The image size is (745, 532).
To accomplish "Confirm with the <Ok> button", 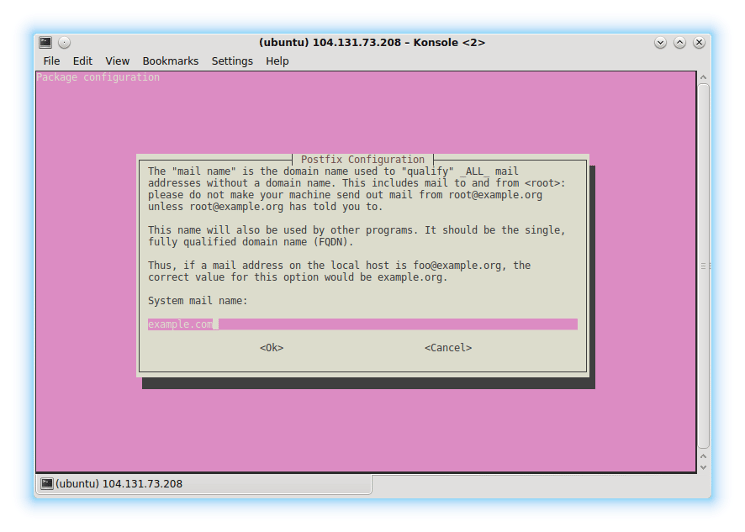I will pos(271,348).
